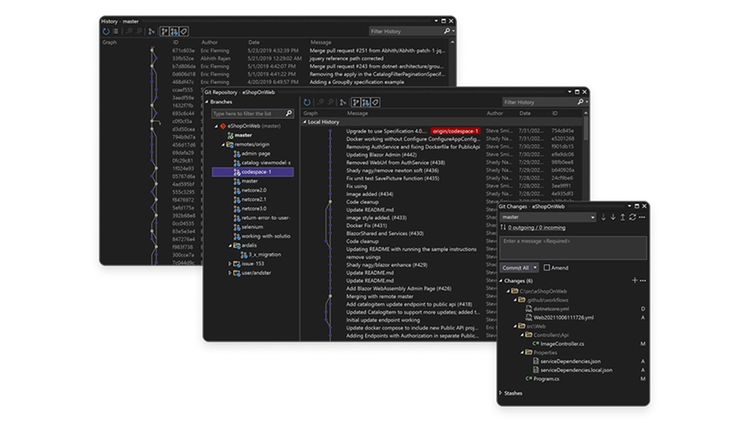Screen dimensions: 750x423
Task: Collapse the remotes/origin folder
Action: (x=223, y=145)
